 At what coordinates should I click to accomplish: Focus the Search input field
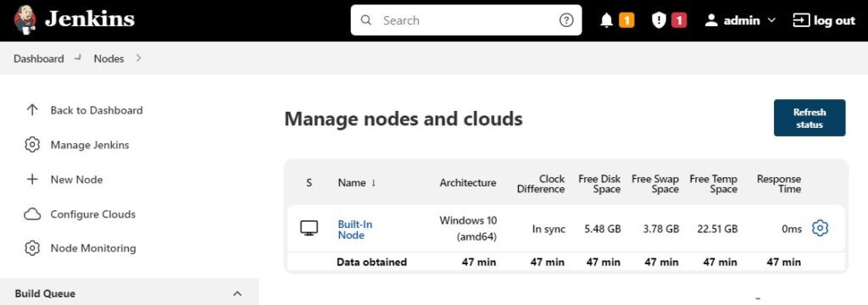pos(466,20)
